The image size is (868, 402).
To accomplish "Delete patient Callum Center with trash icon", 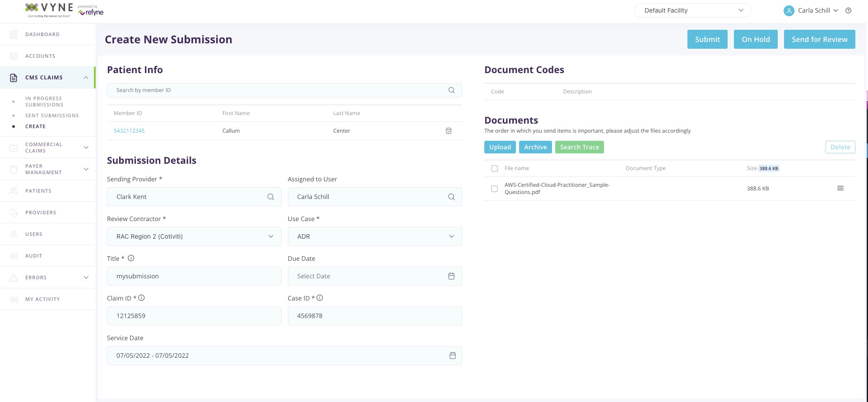I will coord(449,131).
